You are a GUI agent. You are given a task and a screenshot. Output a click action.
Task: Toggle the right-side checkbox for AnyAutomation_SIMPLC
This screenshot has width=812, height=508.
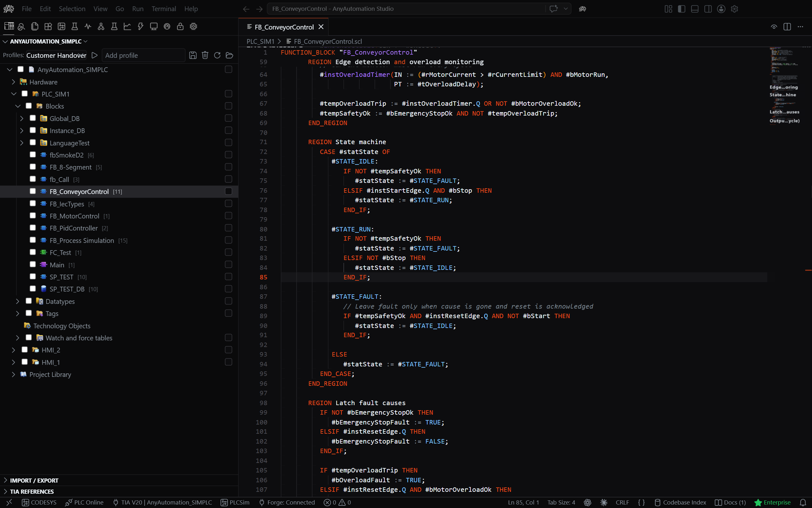click(228, 69)
